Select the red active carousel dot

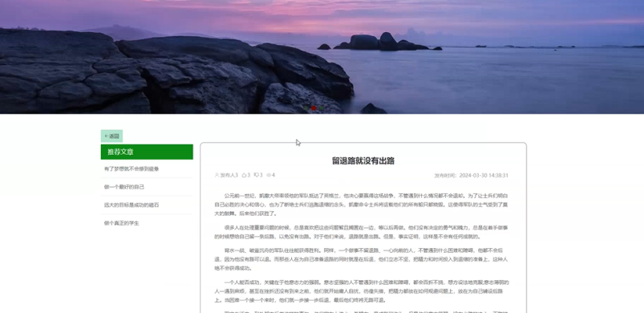click(x=314, y=108)
